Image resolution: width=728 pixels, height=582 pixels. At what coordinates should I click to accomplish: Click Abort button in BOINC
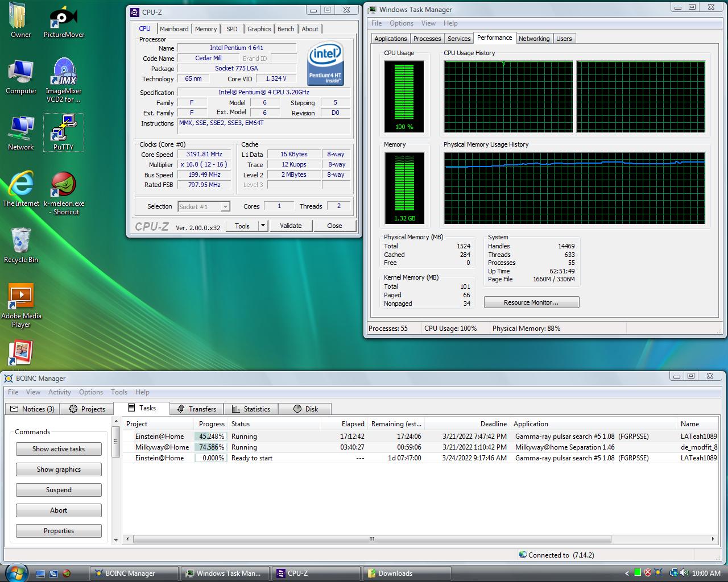[x=59, y=510]
